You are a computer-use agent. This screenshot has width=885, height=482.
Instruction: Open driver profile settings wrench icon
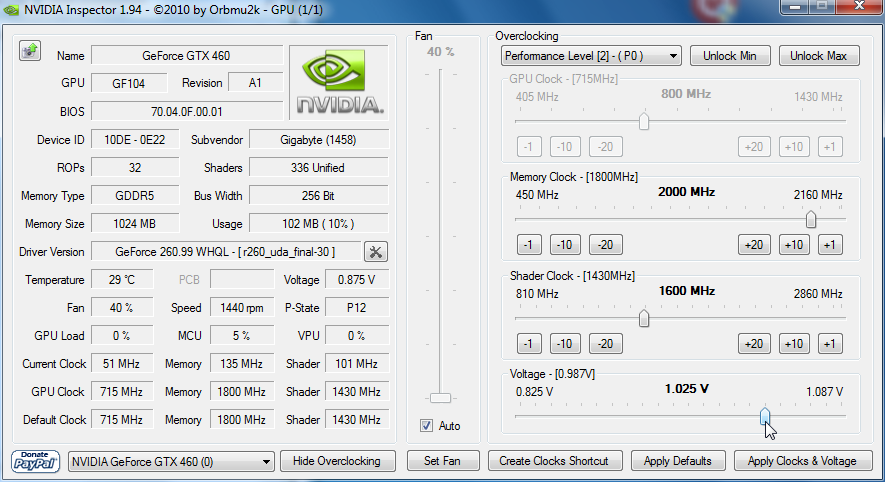[376, 252]
